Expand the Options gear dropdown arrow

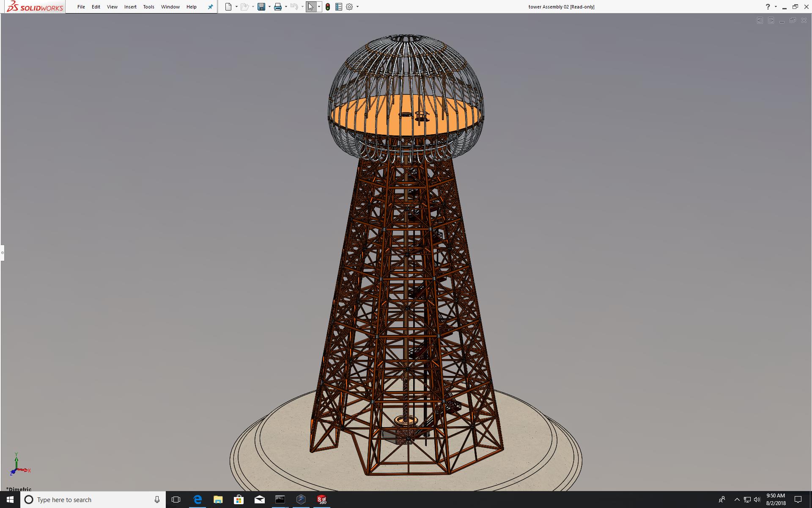357,7
